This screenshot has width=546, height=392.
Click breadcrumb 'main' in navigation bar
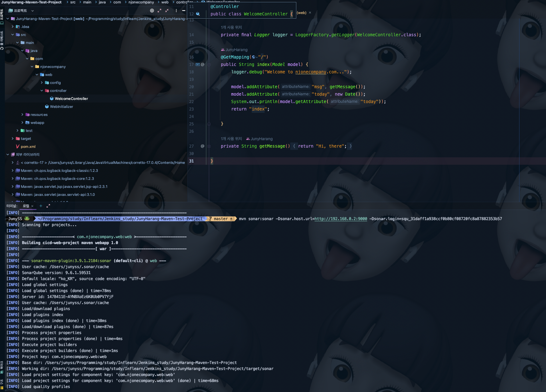[x=87, y=2]
